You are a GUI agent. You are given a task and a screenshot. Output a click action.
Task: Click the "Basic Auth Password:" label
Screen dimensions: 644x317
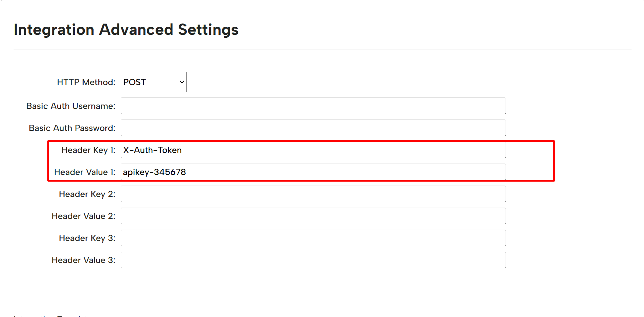coord(72,128)
